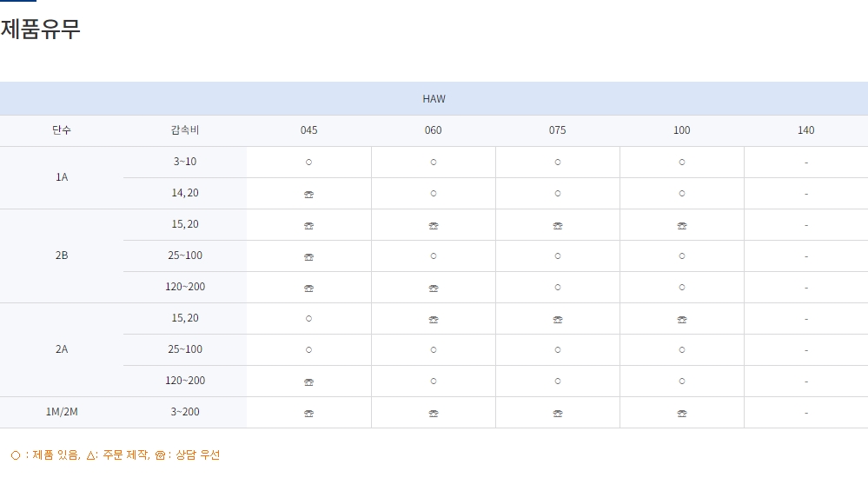Click the phone icon for 2B 15,20 under 075
Viewport: 868px width, 491px height.
point(558,226)
